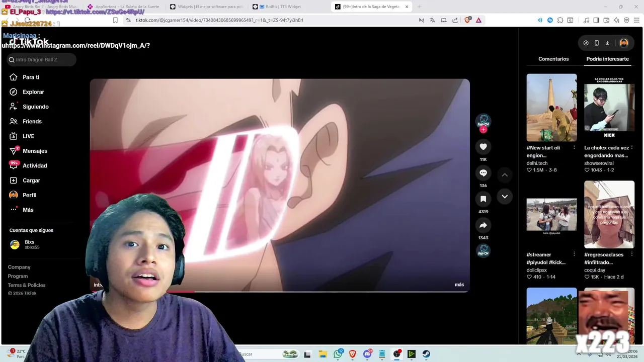644x362 pixels.
Task: Expand the video description with más
Action: pyautogui.click(x=459, y=285)
